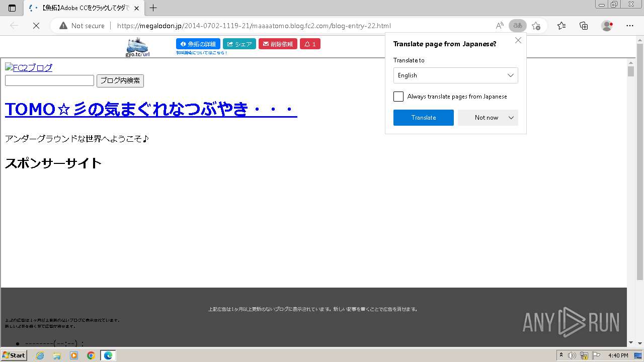
Task: Open Windows Media Player from taskbar
Action: (x=74, y=355)
